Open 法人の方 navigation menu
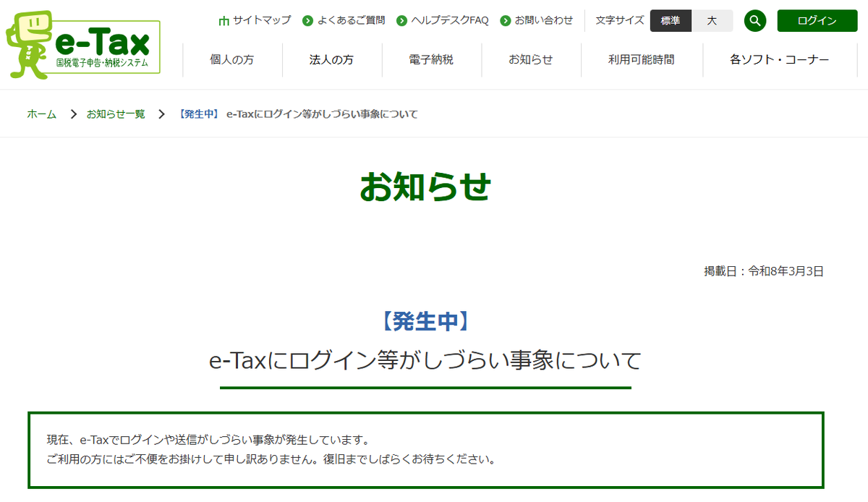 (x=332, y=60)
